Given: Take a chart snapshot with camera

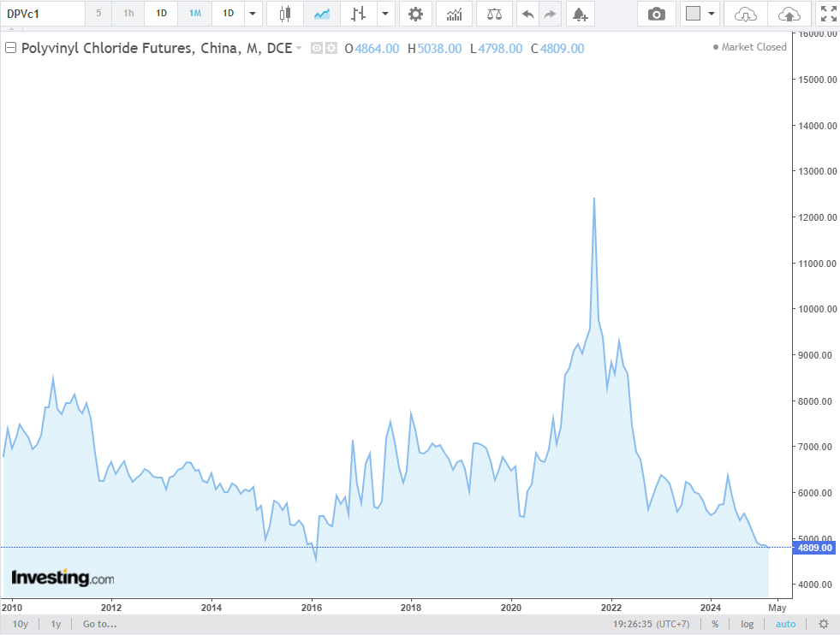Looking at the screenshot, I should pos(657,14).
